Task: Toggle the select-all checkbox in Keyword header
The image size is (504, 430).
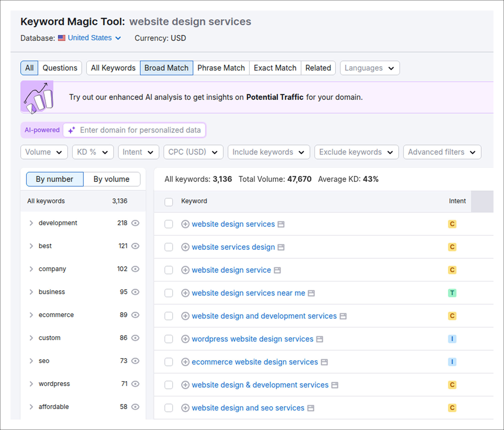Action: (x=169, y=202)
